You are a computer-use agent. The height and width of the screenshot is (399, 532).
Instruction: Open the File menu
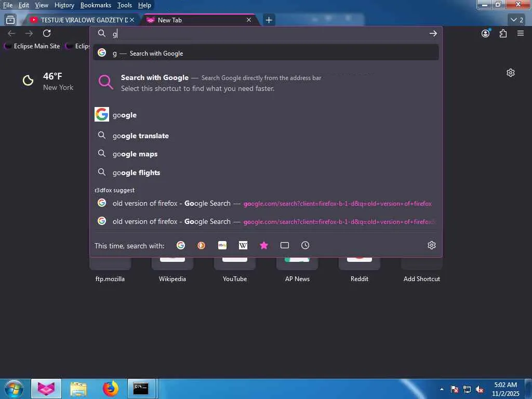[x=7, y=5]
